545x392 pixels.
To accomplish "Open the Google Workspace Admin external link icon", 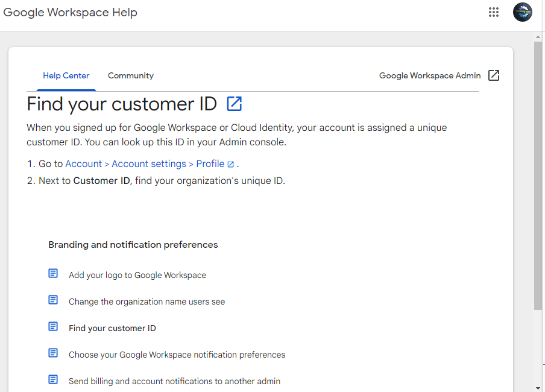I will tap(494, 75).
